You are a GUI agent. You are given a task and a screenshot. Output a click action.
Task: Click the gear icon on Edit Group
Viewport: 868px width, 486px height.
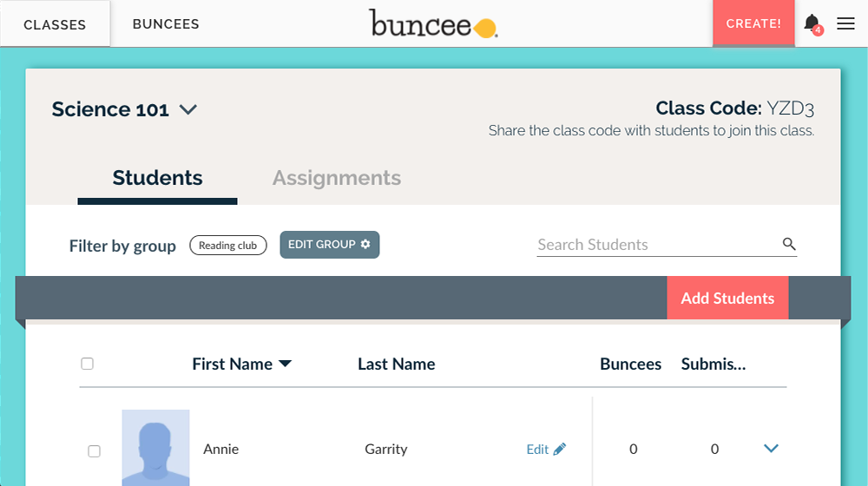[365, 245]
